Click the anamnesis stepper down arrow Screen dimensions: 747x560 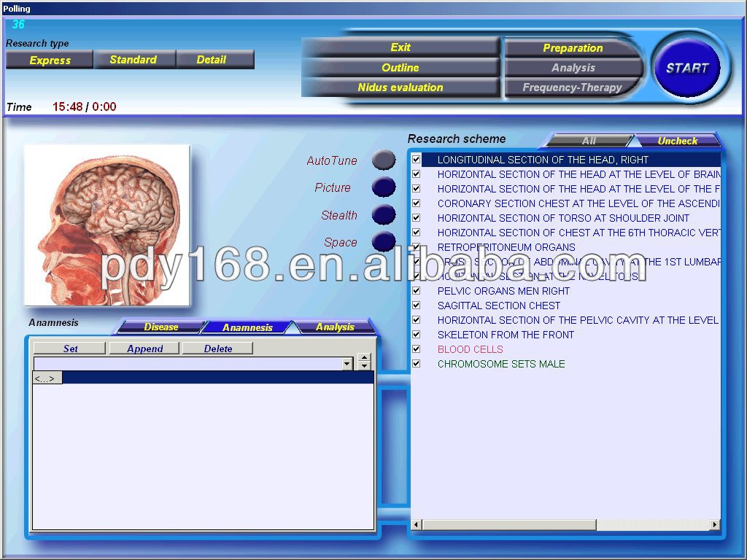[365, 366]
